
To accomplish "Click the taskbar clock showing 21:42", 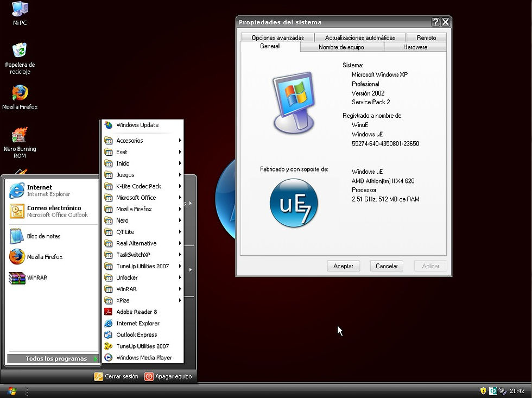I will point(517,391).
